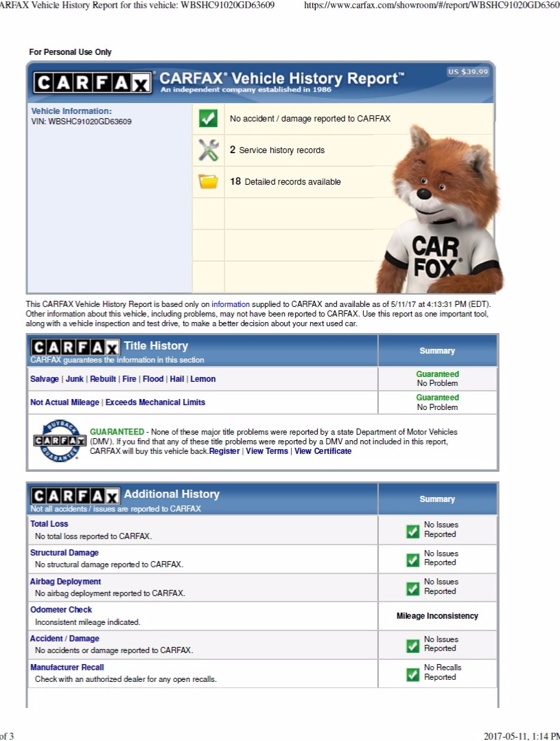
Task: Click 'No accident / damage reported to CARFAX' text
Action: coord(310,119)
